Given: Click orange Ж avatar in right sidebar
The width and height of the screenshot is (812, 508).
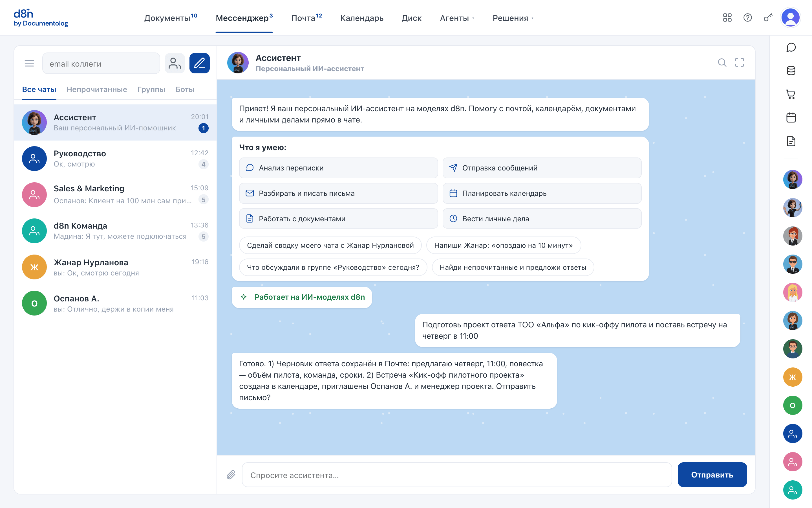Looking at the screenshot, I should pyautogui.click(x=793, y=377).
